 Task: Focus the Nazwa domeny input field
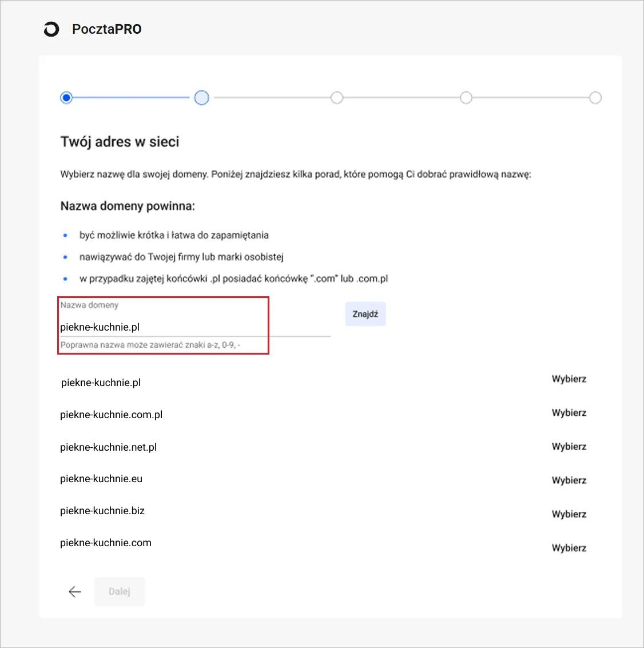point(195,327)
